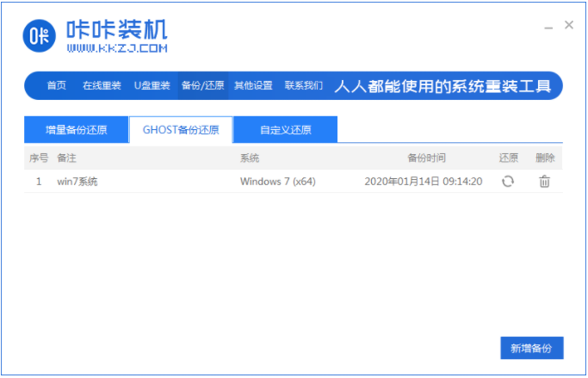Click the 备注 column header
The height and width of the screenshot is (378, 588).
pyautogui.click(x=66, y=158)
